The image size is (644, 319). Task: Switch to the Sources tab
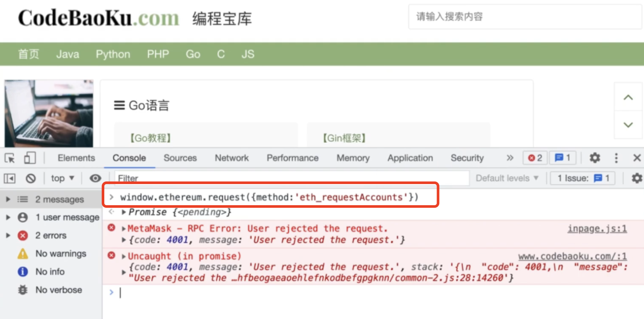coord(180,158)
